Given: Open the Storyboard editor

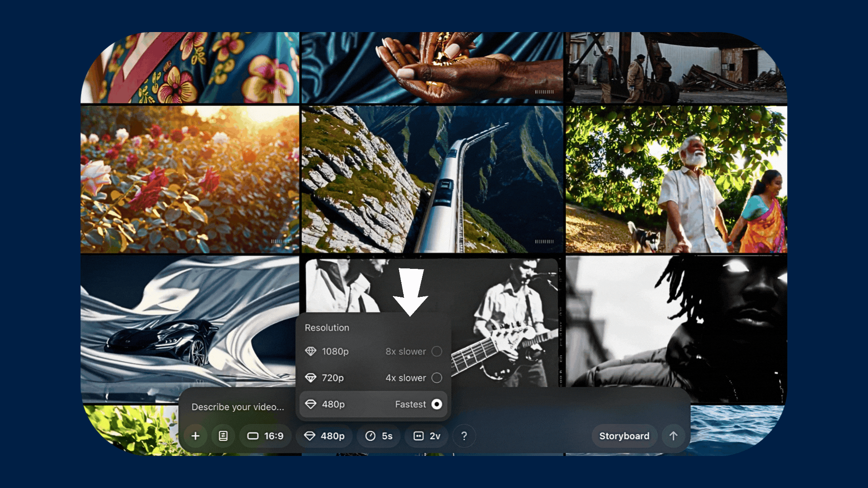Looking at the screenshot, I should click(624, 436).
